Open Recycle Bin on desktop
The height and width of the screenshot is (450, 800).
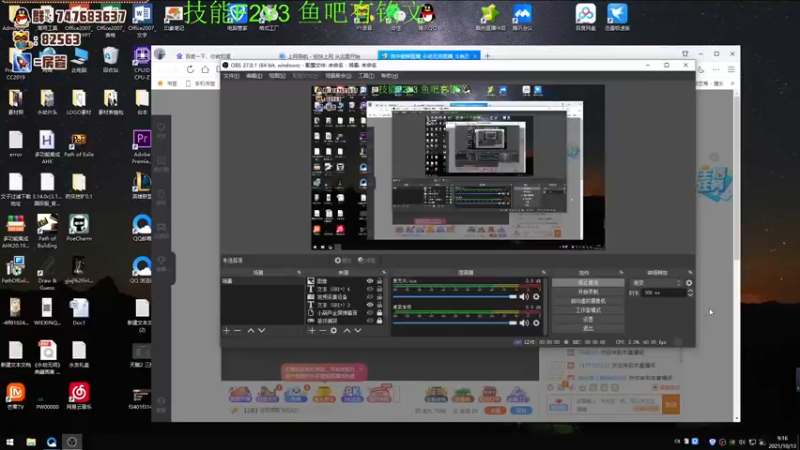point(110,60)
